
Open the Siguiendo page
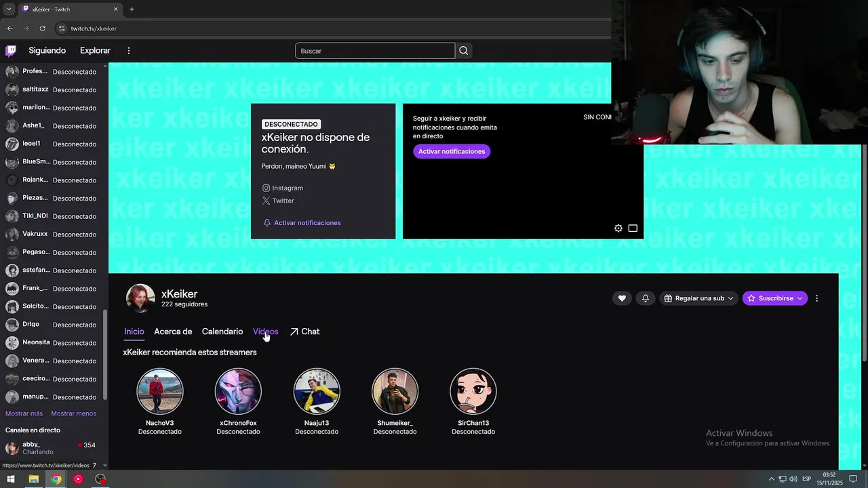pos(47,50)
